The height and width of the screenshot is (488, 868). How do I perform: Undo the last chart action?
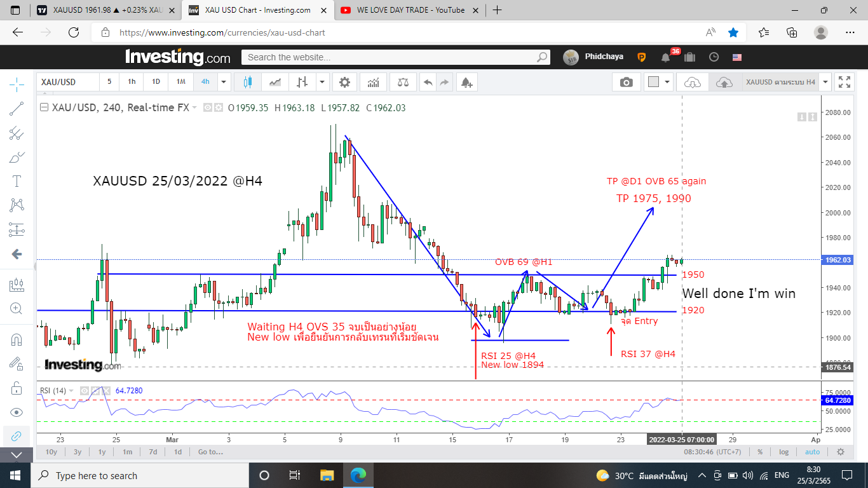click(x=428, y=82)
